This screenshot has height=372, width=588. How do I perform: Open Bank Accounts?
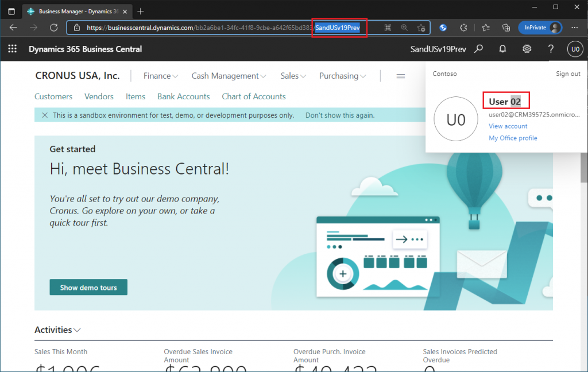[183, 96]
